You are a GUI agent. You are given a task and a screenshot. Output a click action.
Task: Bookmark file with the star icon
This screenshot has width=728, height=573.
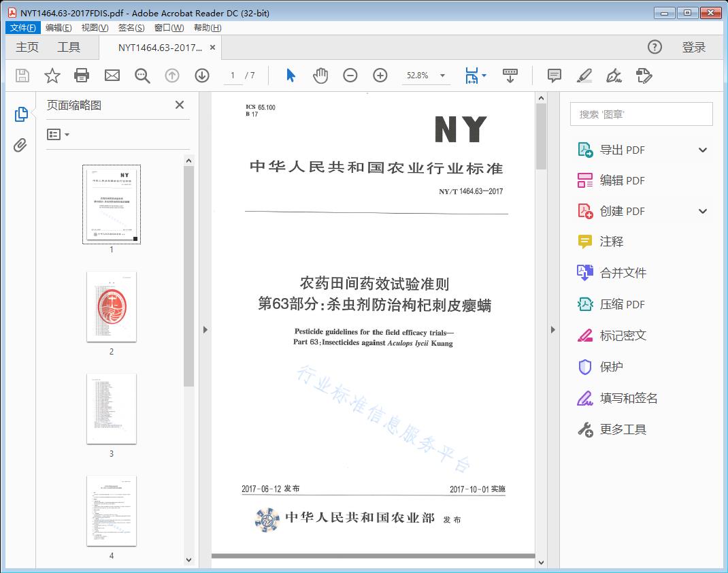pos(52,76)
